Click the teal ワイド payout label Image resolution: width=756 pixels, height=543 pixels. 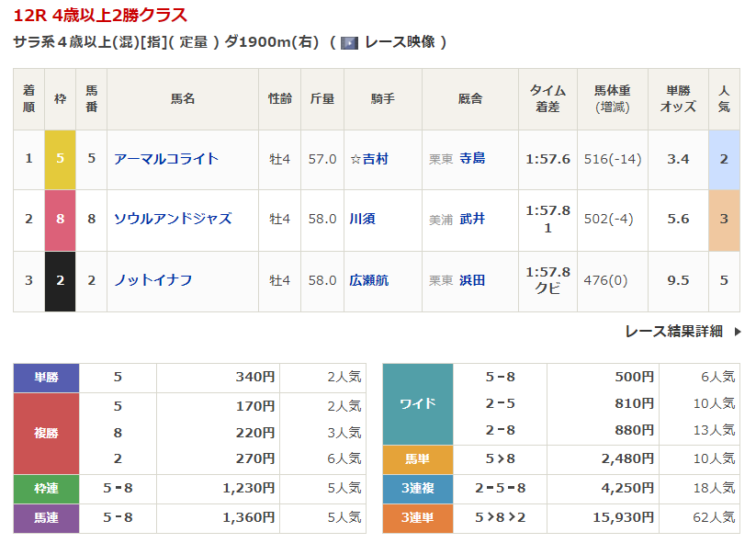click(x=418, y=404)
